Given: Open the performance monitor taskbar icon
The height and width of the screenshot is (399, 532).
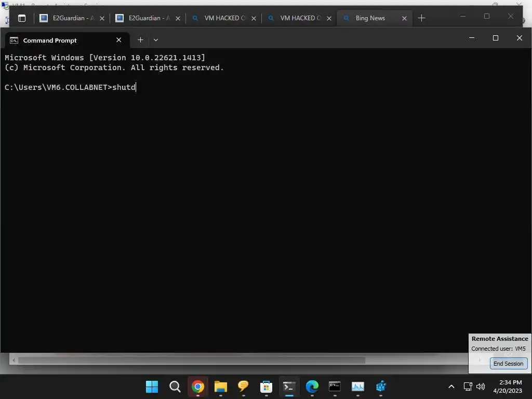Looking at the screenshot, I should click(x=357, y=387).
